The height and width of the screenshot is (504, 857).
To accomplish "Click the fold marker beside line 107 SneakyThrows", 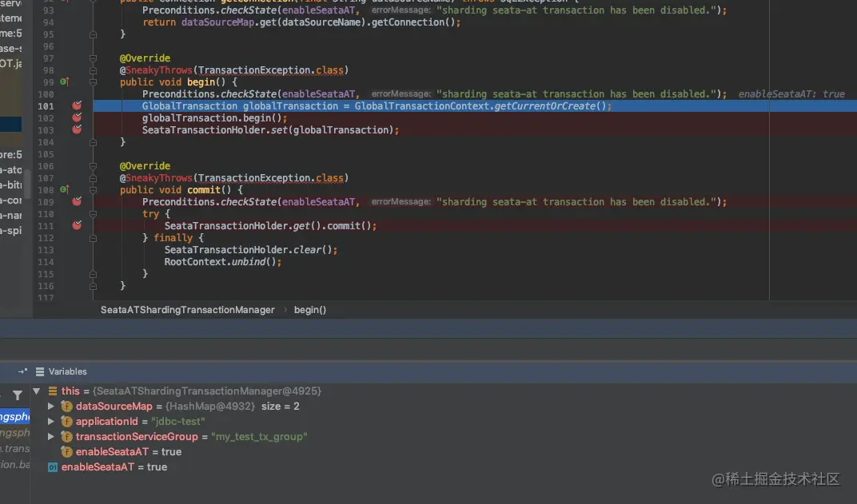I will [x=93, y=178].
